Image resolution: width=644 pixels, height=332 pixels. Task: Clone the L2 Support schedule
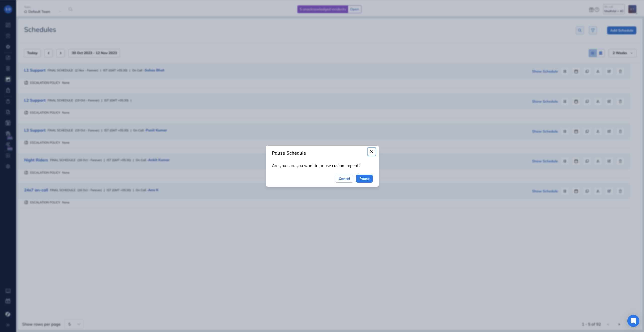click(587, 101)
